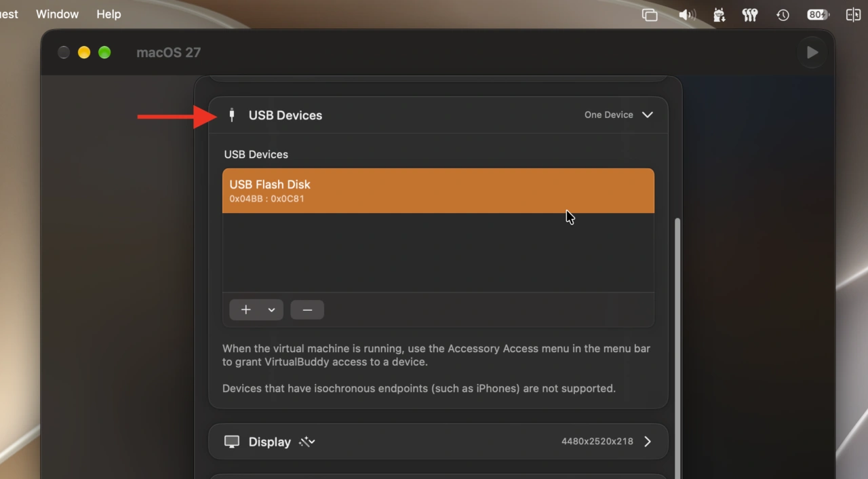
Task: Start the VM with the play button
Action: (812, 52)
